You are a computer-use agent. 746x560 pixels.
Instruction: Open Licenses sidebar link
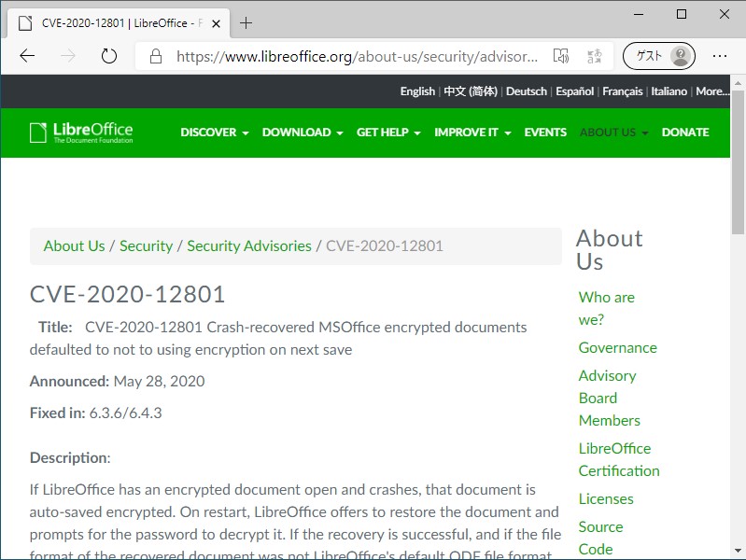click(x=606, y=499)
